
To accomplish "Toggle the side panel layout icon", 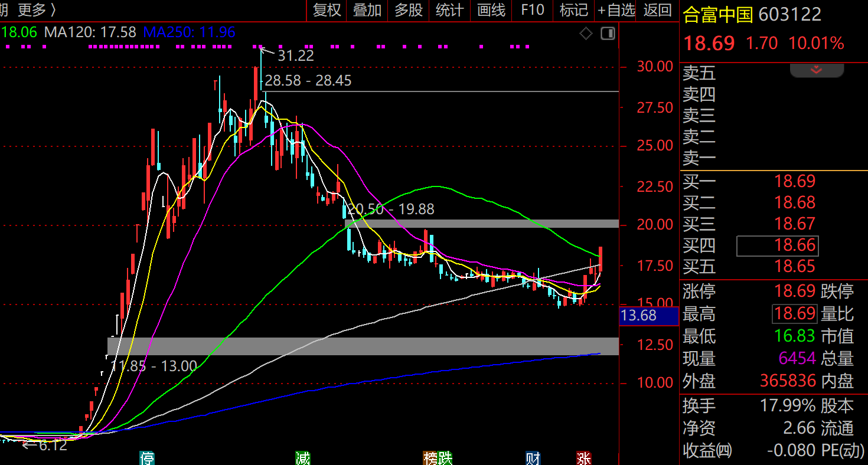I will 608,34.
